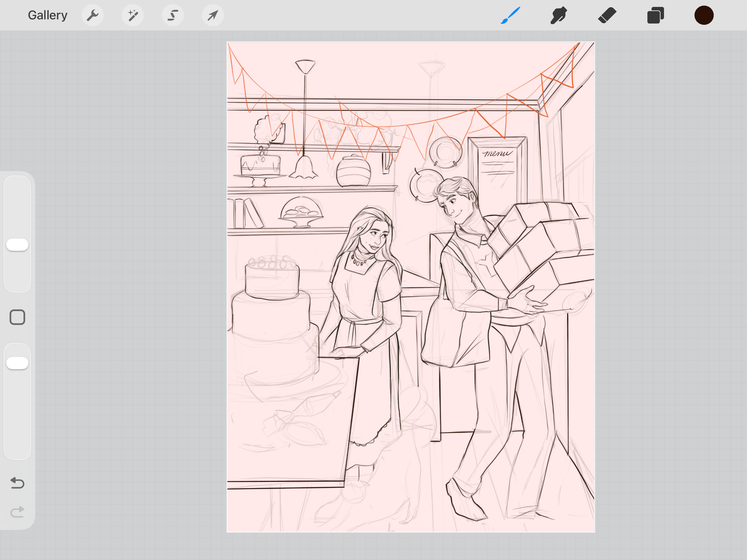Activate the Transform arrow tool

[x=213, y=15]
